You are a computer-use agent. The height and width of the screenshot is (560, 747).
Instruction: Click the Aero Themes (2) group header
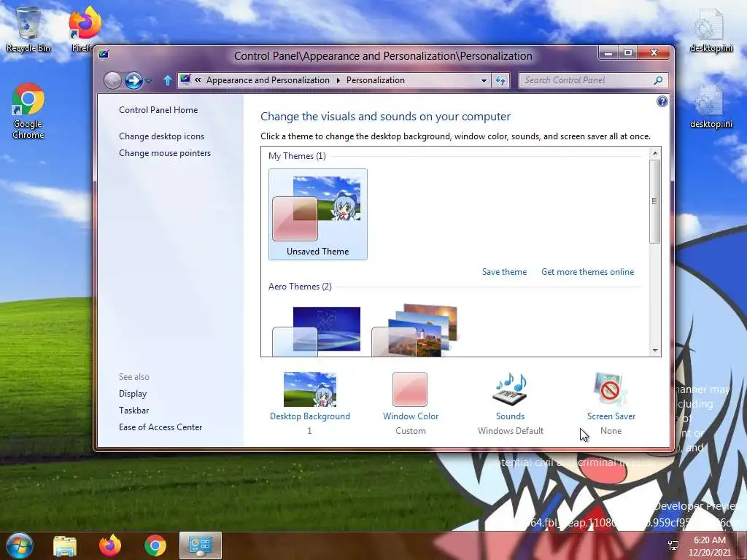point(300,286)
